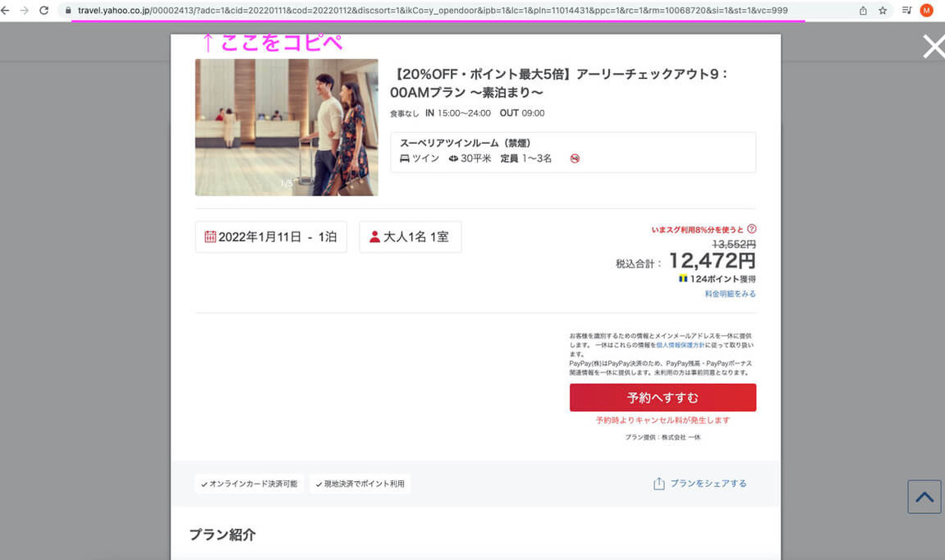The height and width of the screenshot is (560, 945).
Task: Toggle the オンラインカード決済可能 option
Action: click(250, 484)
